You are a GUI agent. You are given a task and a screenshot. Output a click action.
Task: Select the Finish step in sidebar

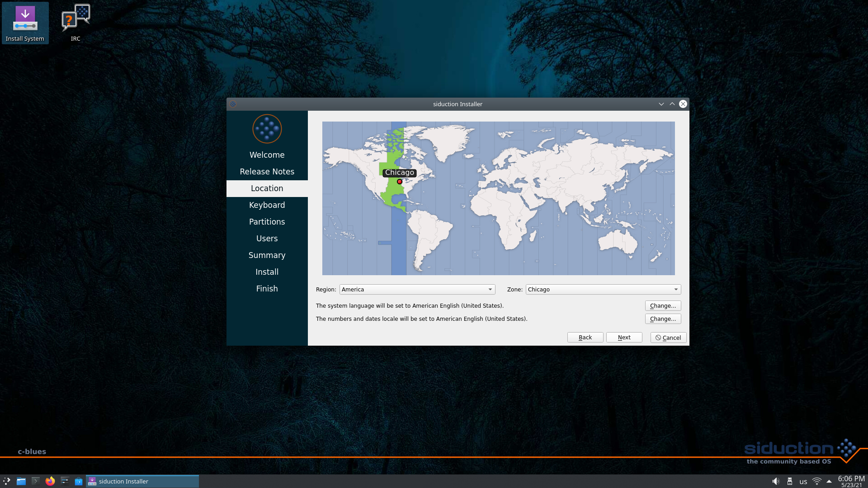click(267, 289)
